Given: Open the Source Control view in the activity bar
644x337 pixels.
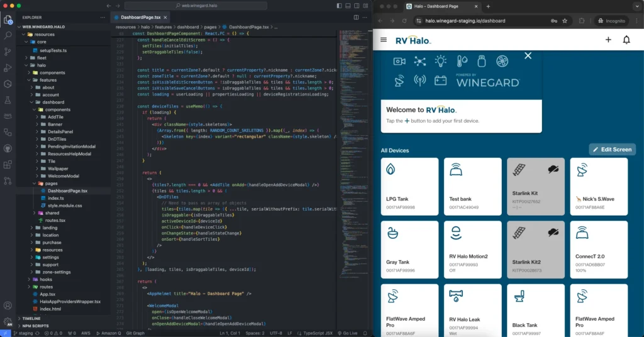Looking at the screenshot, I should [x=8, y=52].
